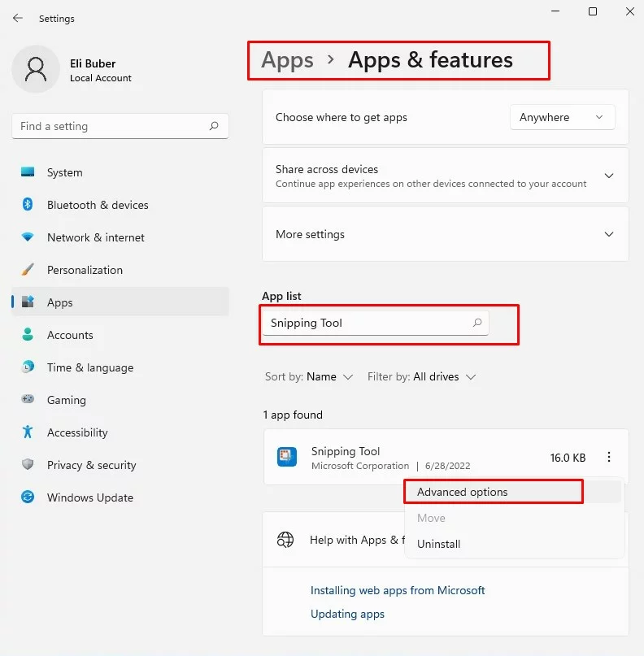Screen dimensions: 644x656
Task: Click the Find a setting search magnifier
Action: coord(214,126)
